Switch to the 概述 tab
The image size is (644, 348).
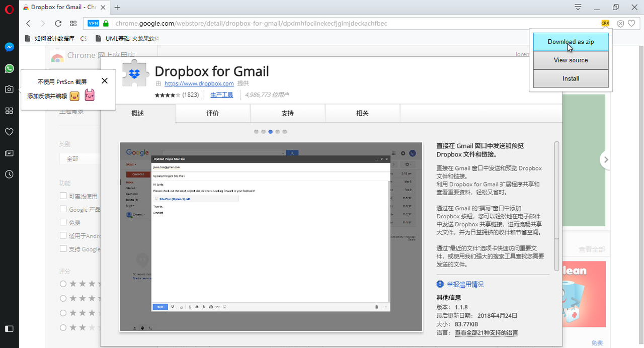click(x=138, y=113)
